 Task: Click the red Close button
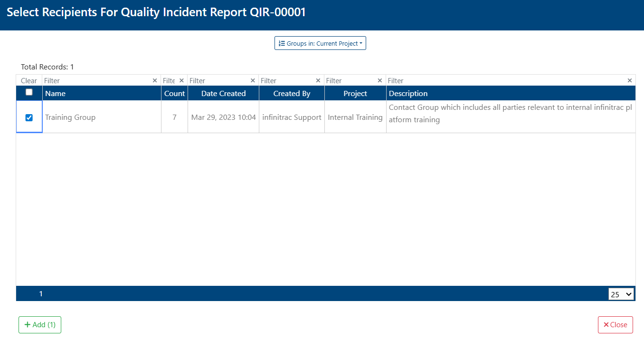pos(616,325)
